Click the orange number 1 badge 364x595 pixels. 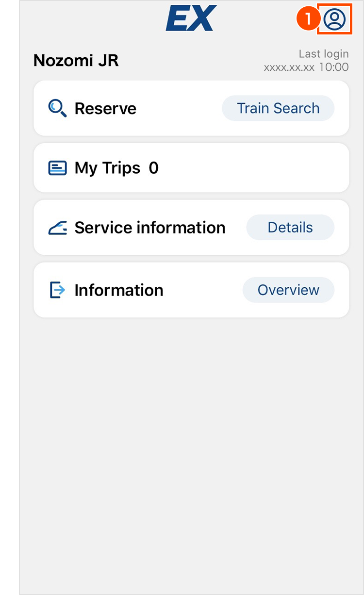[x=307, y=20]
